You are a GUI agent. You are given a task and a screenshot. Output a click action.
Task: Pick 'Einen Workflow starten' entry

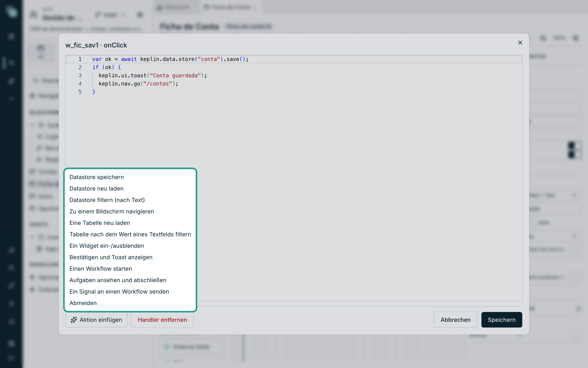click(x=130, y=268)
